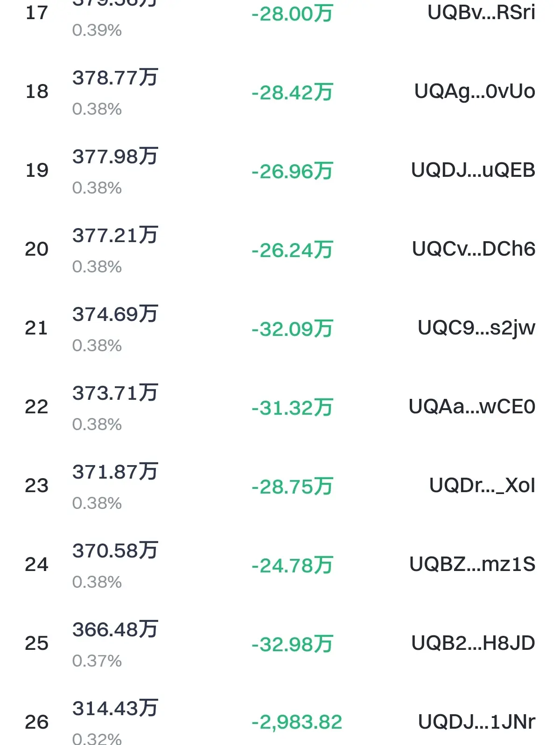This screenshot has height=745, width=560.
Task: Open wallet address UQAg...0vUo
Action: pyautogui.click(x=475, y=91)
